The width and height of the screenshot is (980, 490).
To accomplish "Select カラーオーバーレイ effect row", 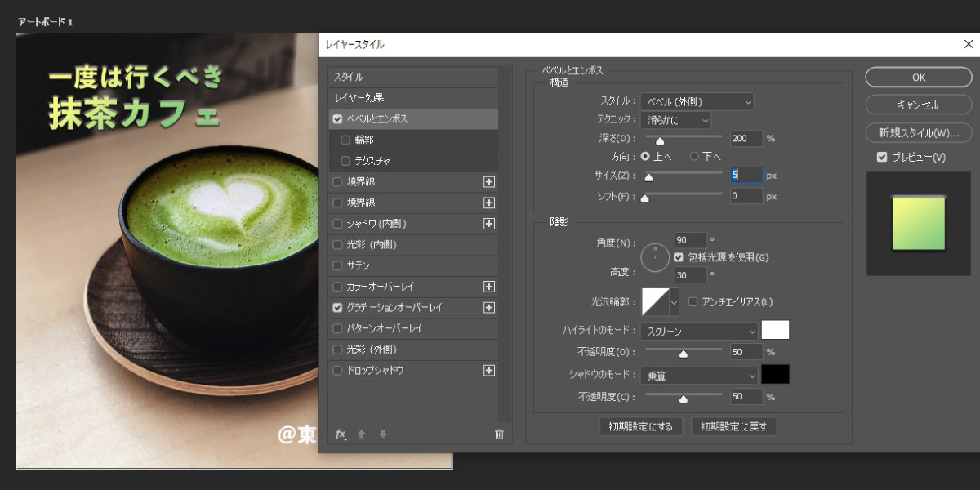I will pos(413,287).
